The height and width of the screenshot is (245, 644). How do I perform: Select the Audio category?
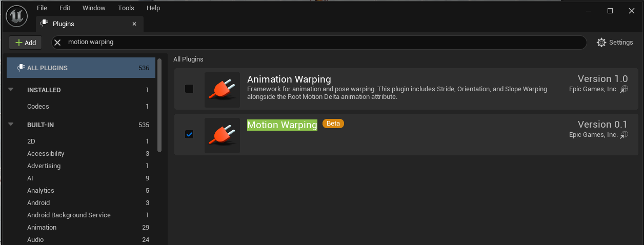click(x=81, y=239)
